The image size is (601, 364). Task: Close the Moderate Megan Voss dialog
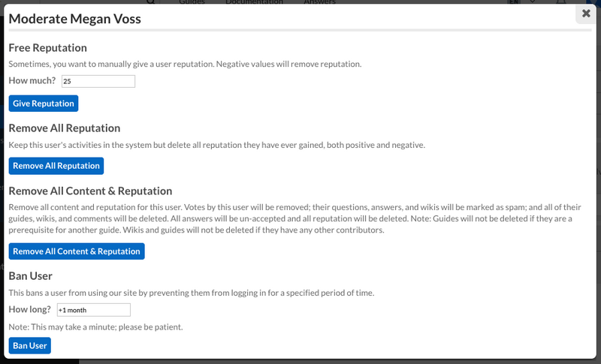tap(586, 14)
